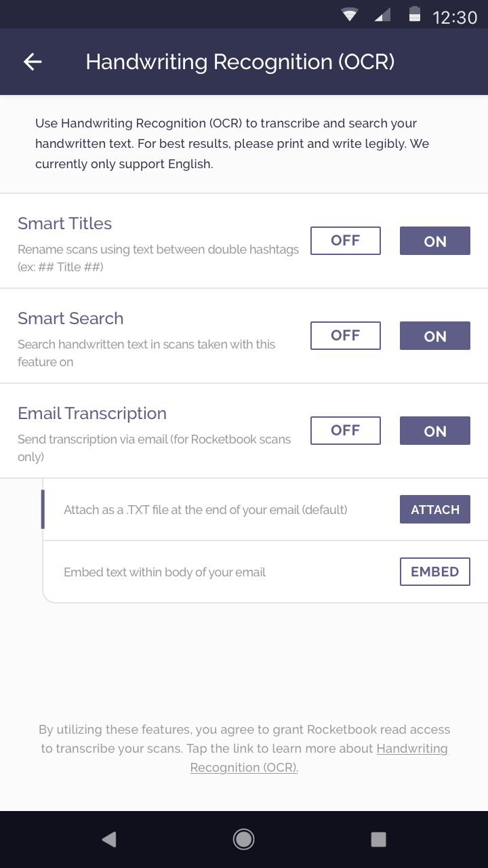Screen dimensions: 488x868
Task: Tap the 12:30 clock in status bar
Action: pos(455,16)
